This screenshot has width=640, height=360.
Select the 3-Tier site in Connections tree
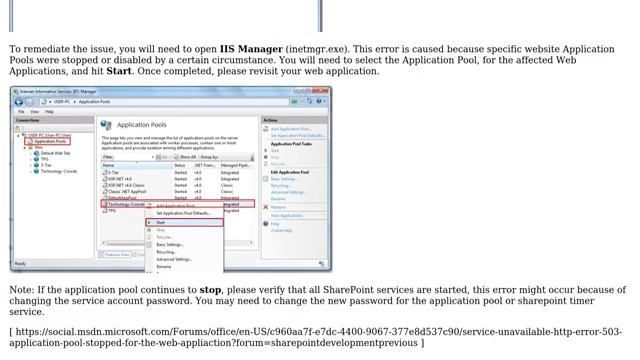coord(46,165)
